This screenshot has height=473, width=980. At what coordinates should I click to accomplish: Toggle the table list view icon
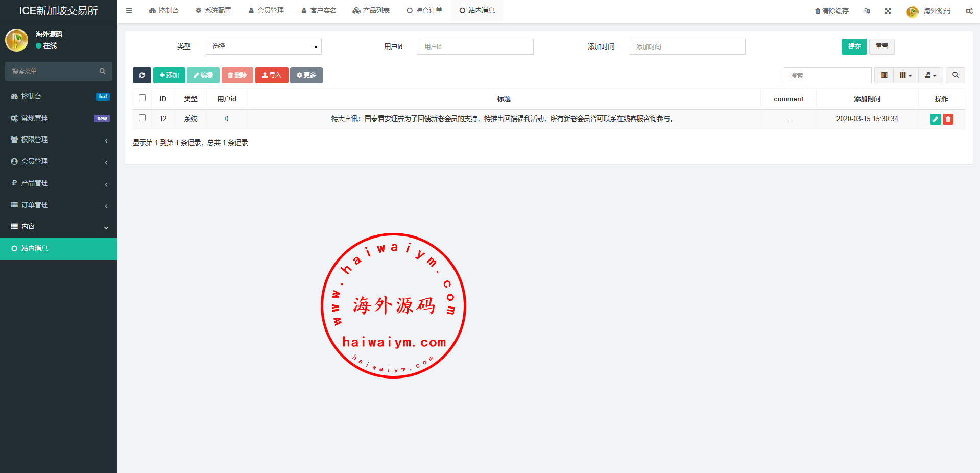coord(884,75)
